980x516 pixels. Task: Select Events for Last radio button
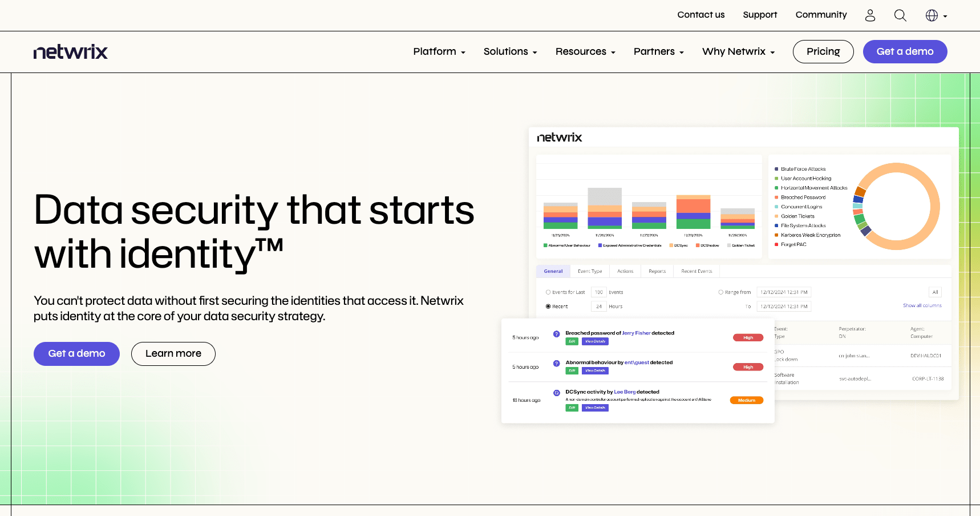tap(548, 292)
